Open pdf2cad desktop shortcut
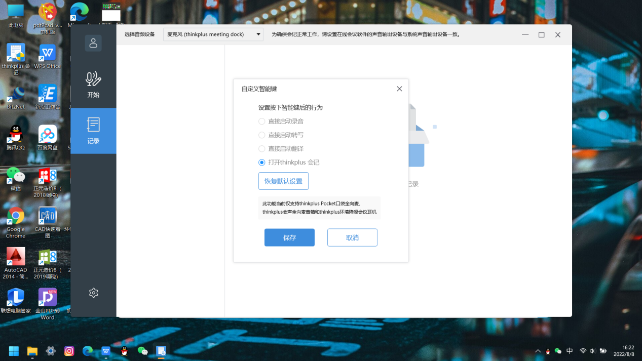This screenshot has height=362, width=644. tap(48, 19)
